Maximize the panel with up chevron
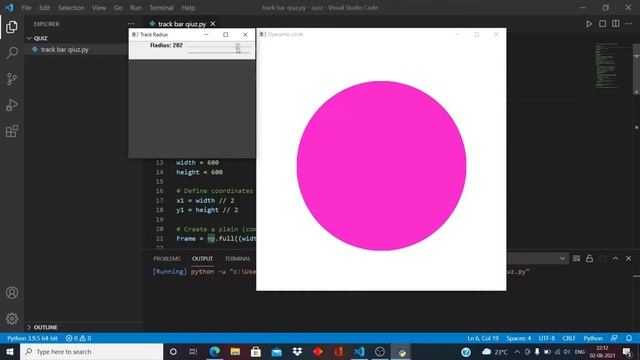640x360 pixels. [x=616, y=258]
